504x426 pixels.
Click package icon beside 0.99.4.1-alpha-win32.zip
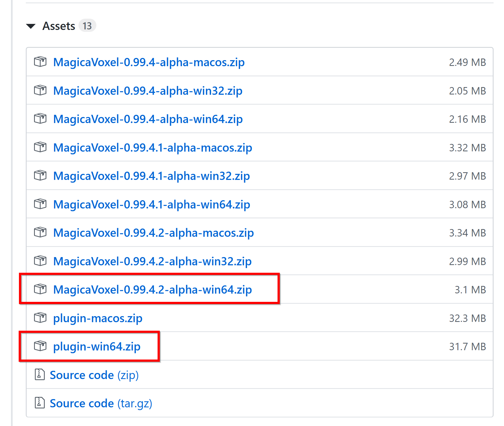tap(40, 175)
